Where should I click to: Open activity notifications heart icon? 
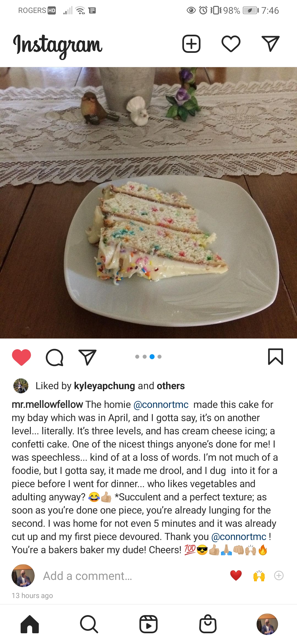231,44
